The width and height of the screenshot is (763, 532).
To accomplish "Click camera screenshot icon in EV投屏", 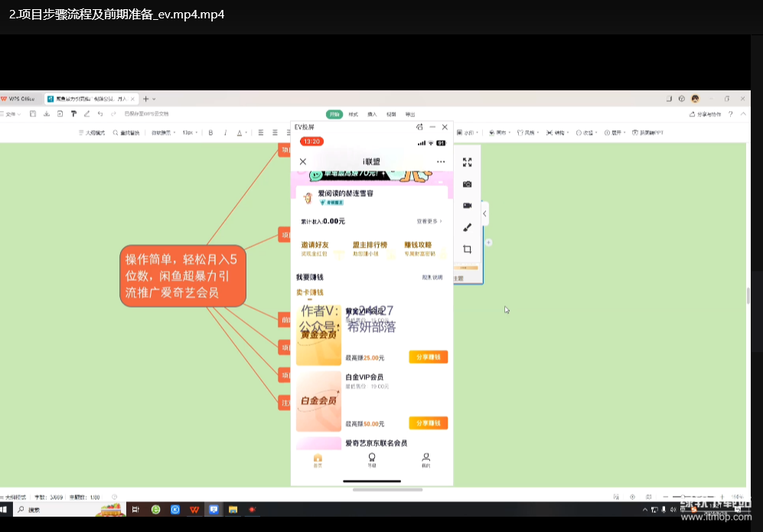I will (467, 184).
